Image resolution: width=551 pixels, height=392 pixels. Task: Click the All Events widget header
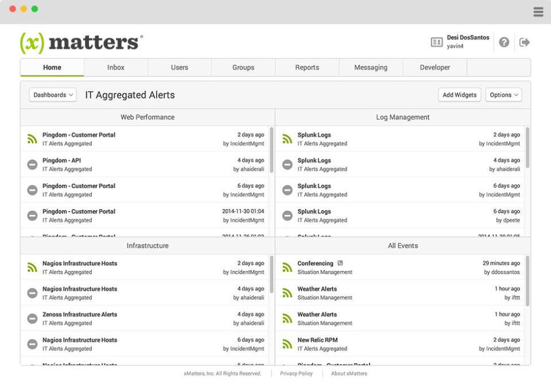coord(403,246)
